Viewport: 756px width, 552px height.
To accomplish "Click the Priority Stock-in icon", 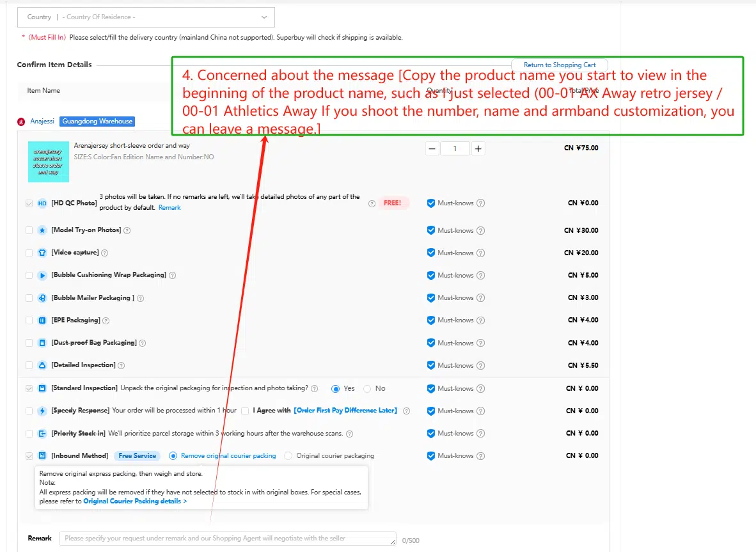I will pos(42,434).
